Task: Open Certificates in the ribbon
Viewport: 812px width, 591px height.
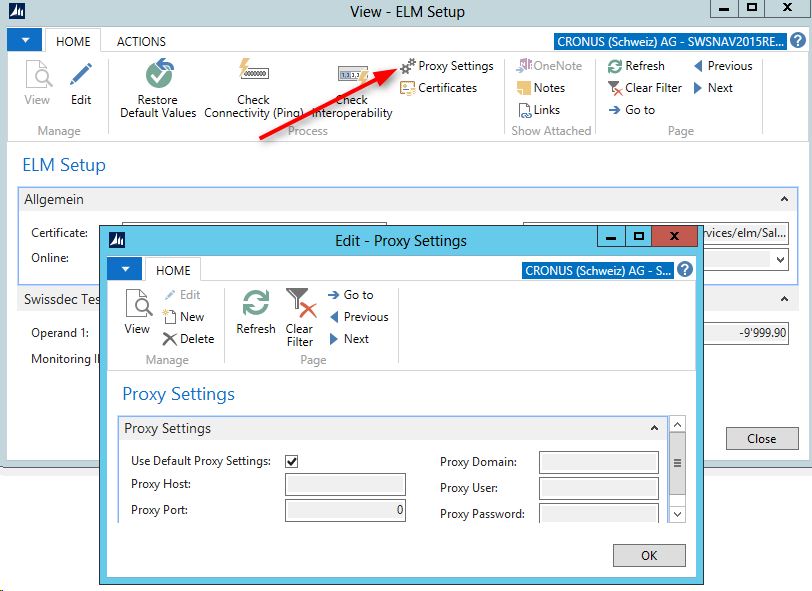Action: 439,88
